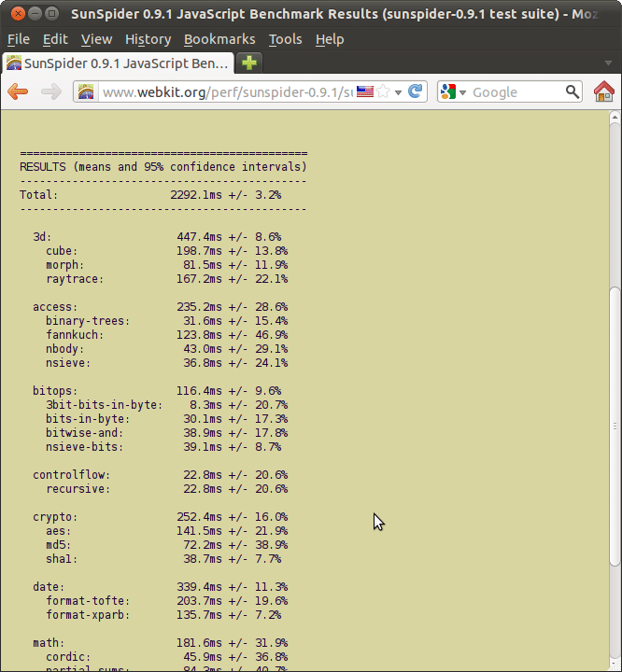The height and width of the screenshot is (672, 622).
Task: Click the 'raytrace:' result row
Action: tap(167, 279)
